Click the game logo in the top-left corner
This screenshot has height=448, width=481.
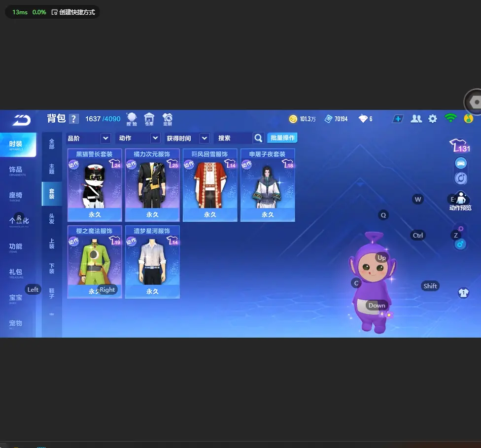22,119
